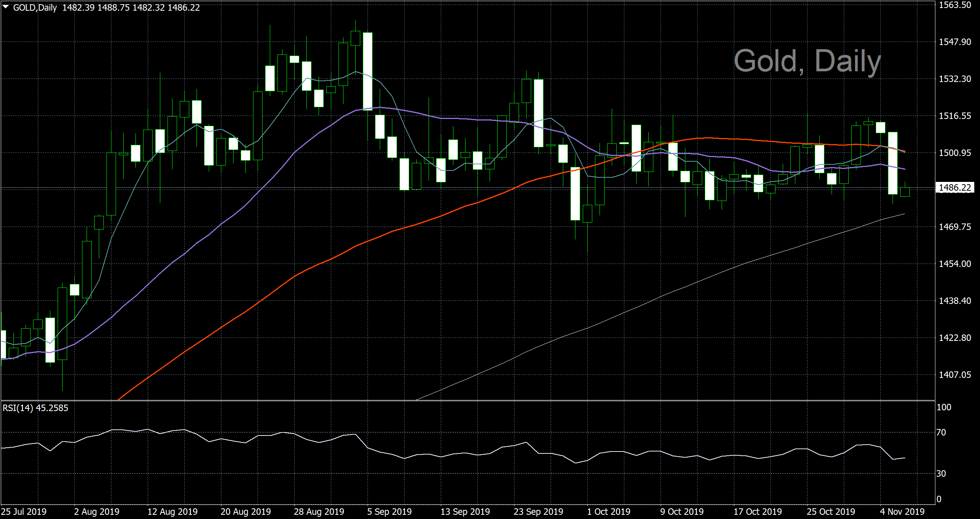This screenshot has width=980, height=519.
Task: Select the 28 Aug 2019 date label
Action: [319, 512]
